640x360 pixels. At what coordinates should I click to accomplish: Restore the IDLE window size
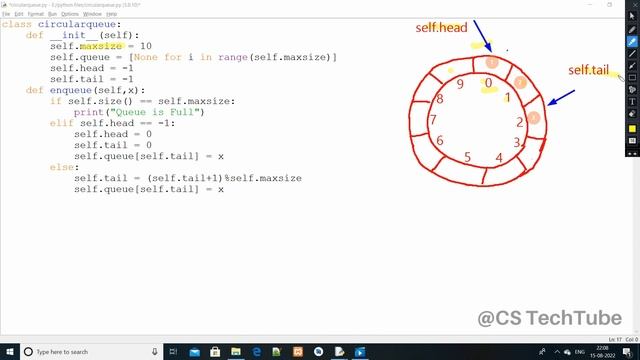[x=610, y=4]
